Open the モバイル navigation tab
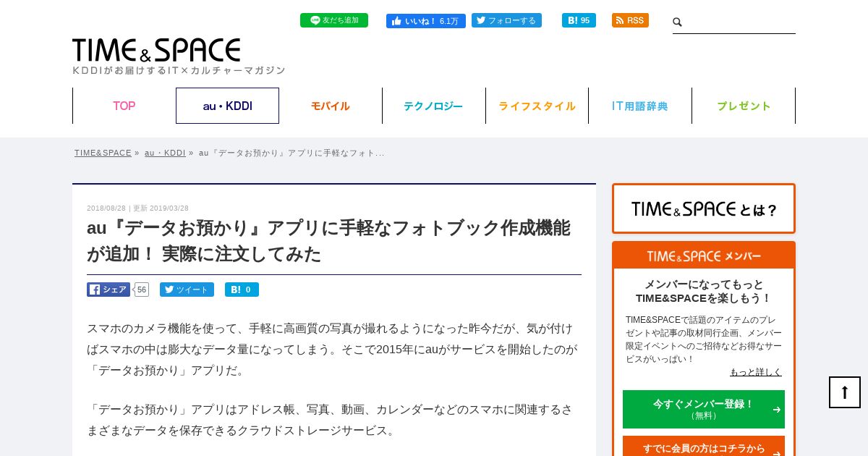The image size is (868, 456). pyautogui.click(x=331, y=106)
